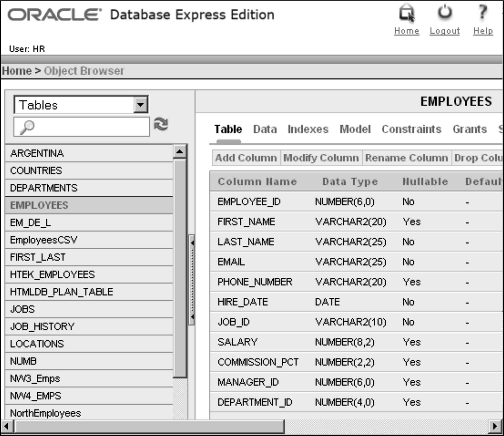Click the horizontal scrollbar right arrow
The width and height of the screenshot is (504, 436).
(495, 427)
